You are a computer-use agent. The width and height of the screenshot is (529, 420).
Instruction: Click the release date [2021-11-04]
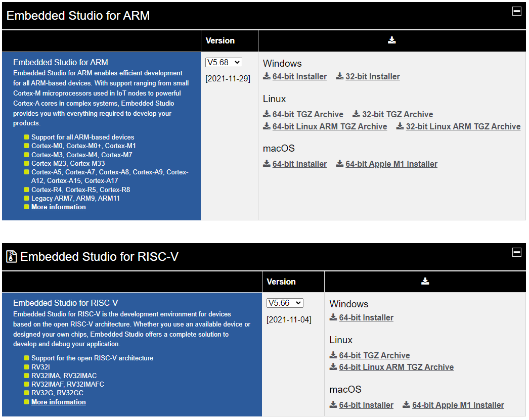point(289,319)
